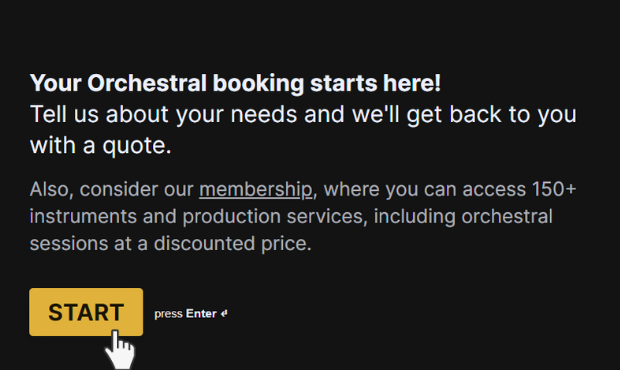The width and height of the screenshot is (620, 370).
Task: Click the text with a quote.
Action: [x=101, y=145]
